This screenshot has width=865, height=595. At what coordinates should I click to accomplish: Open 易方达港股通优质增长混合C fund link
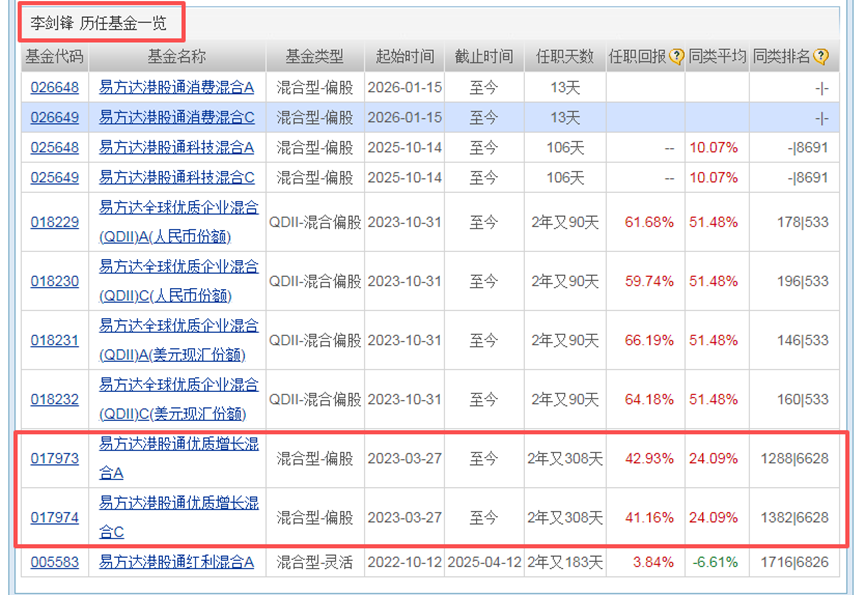tap(179, 518)
